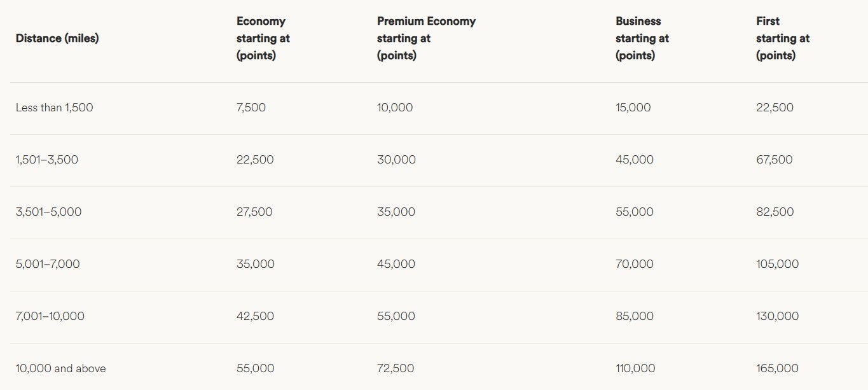Click the 7,001–10,000 distance row label
The width and height of the screenshot is (868, 390).
pyautogui.click(x=50, y=316)
